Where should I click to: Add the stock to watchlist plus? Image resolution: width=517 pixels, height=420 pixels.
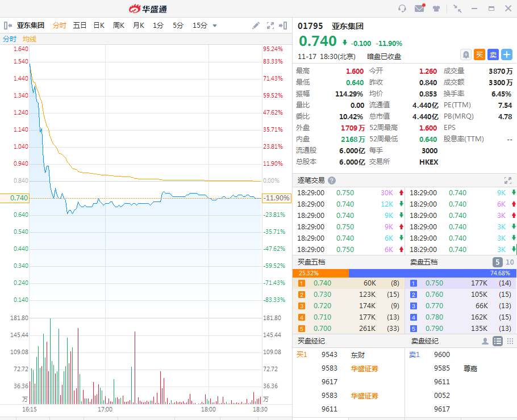pos(507,54)
